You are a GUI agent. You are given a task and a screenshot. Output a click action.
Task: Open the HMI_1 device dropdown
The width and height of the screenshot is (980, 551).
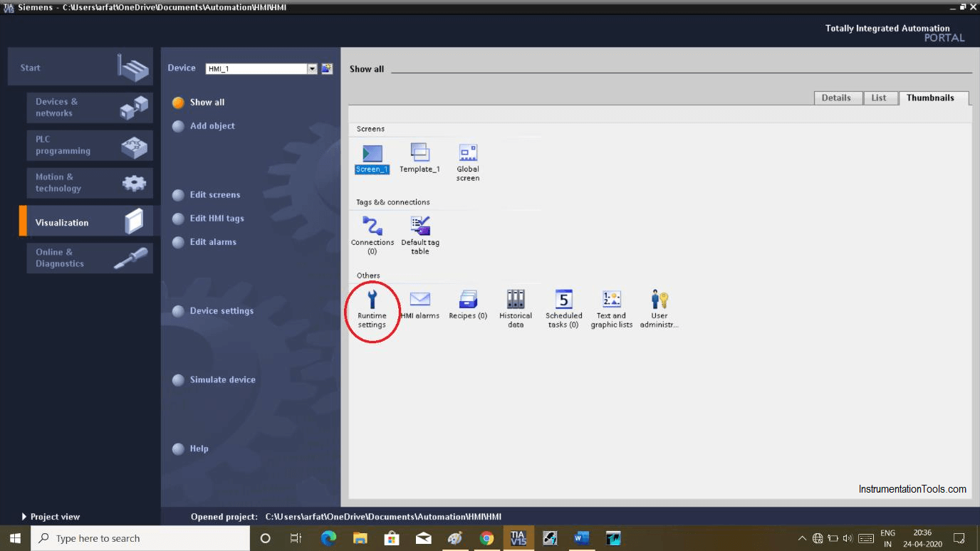click(x=312, y=69)
